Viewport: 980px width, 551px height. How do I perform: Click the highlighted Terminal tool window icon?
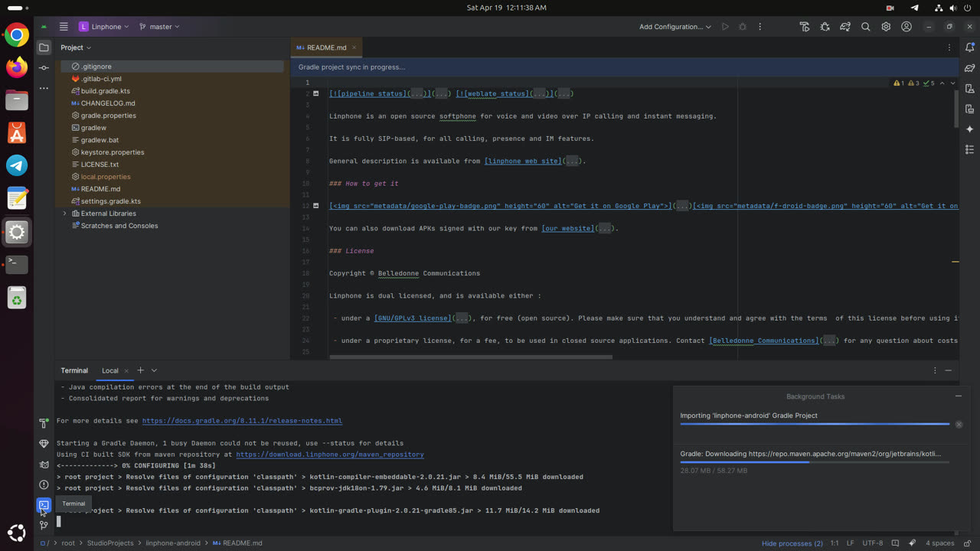point(44,505)
